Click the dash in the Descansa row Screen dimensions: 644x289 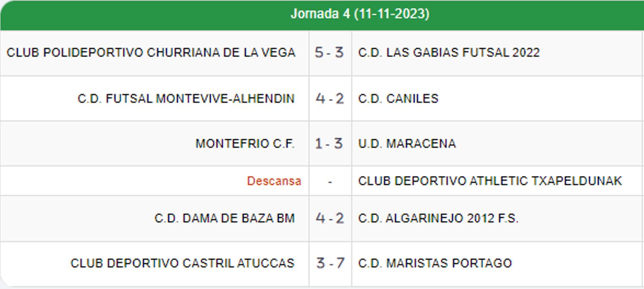coord(330,182)
